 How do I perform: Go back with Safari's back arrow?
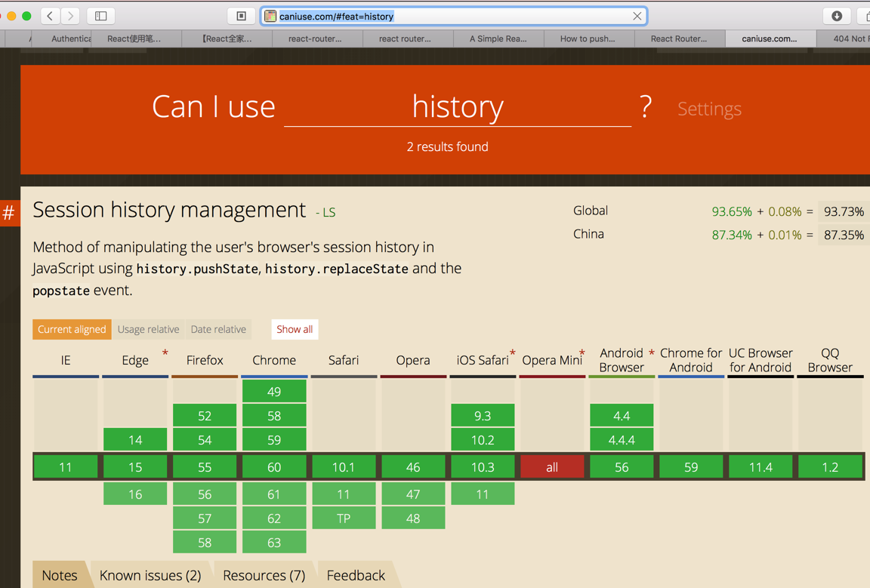(50, 16)
